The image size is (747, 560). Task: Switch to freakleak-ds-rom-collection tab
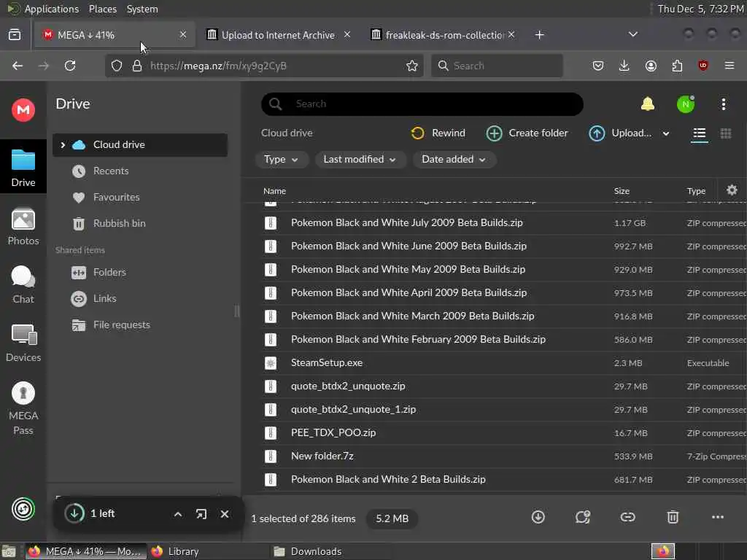coord(443,35)
